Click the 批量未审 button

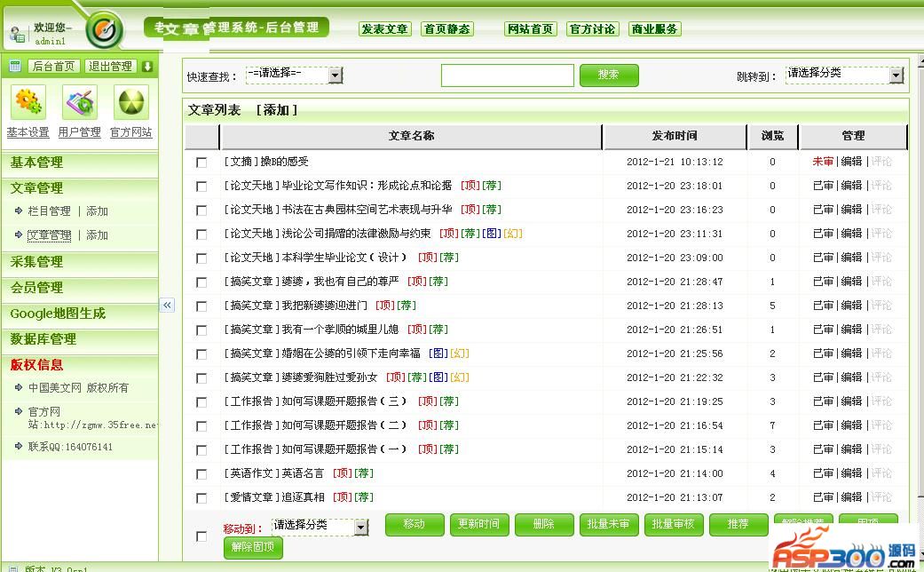tap(609, 524)
